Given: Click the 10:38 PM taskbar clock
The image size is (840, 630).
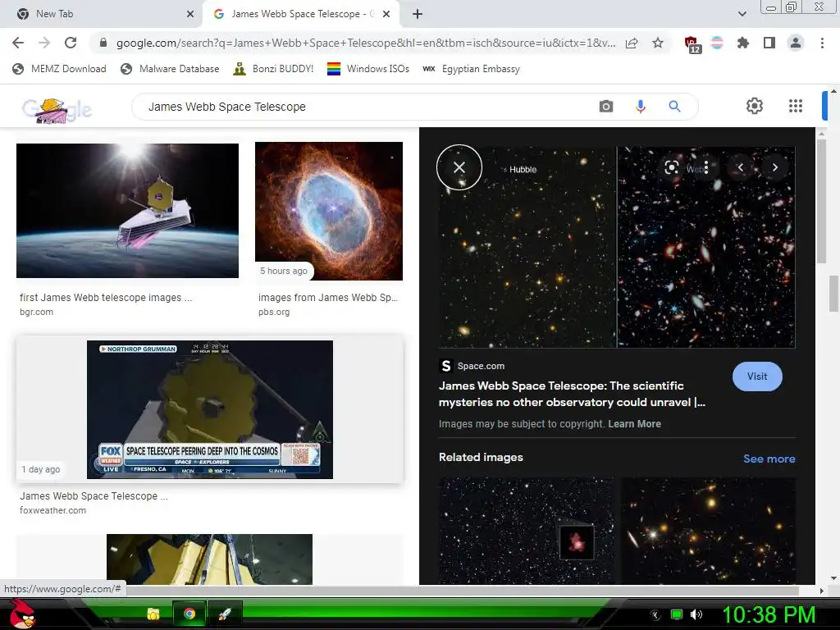Looking at the screenshot, I should click(x=769, y=614).
